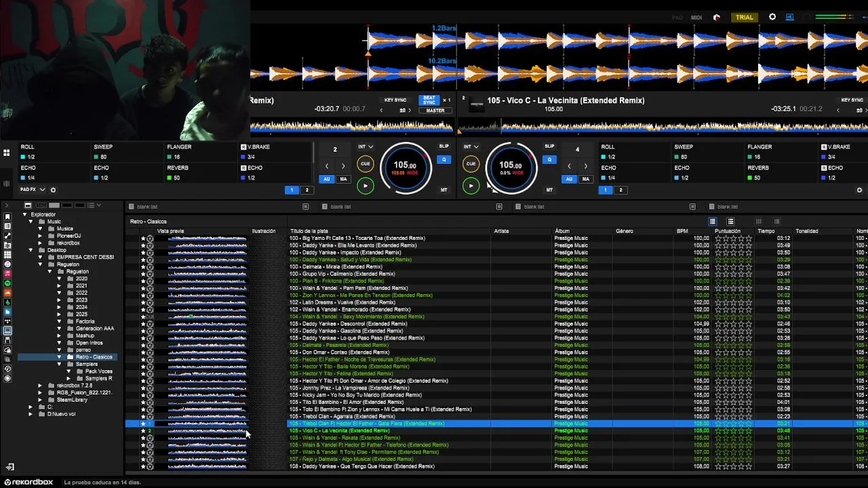The height and width of the screenshot is (488, 868).
Task: Seek in deck 1 overview waveform
Action: pos(351,126)
